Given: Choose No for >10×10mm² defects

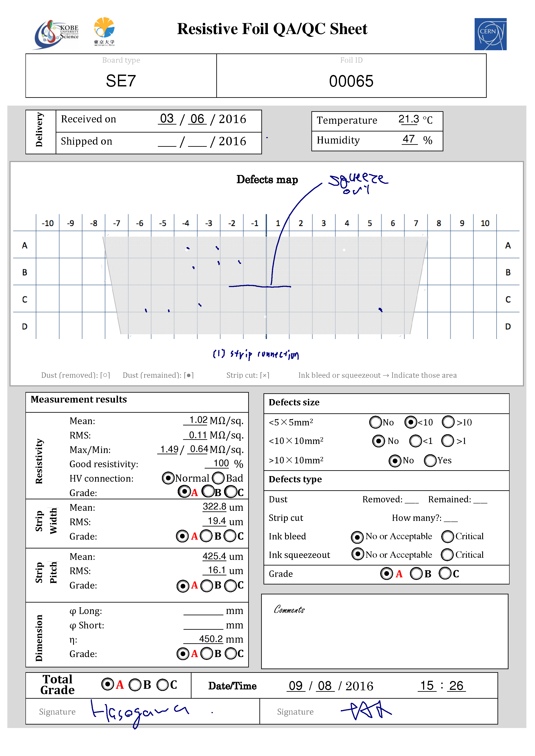Looking at the screenshot, I should (395, 461).
